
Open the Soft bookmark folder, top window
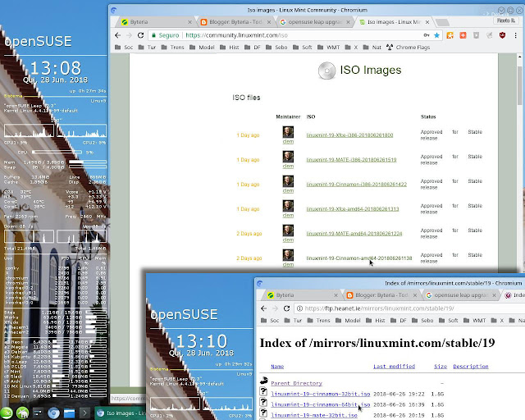pos(303,48)
